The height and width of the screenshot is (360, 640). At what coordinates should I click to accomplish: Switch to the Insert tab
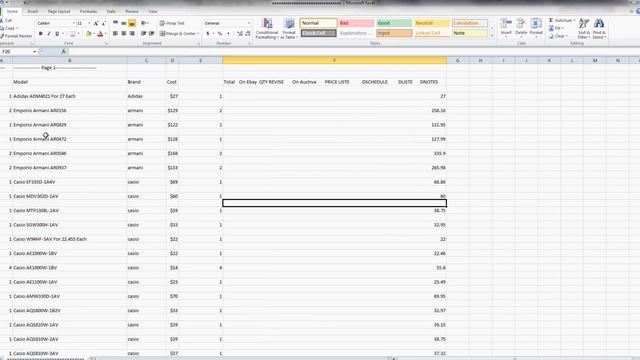pyautogui.click(x=33, y=11)
